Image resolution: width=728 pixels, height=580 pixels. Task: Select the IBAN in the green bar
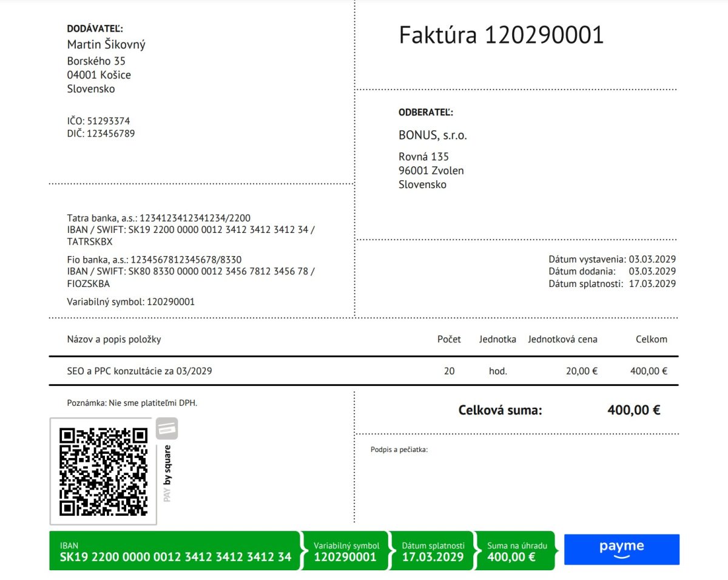pos(175,557)
